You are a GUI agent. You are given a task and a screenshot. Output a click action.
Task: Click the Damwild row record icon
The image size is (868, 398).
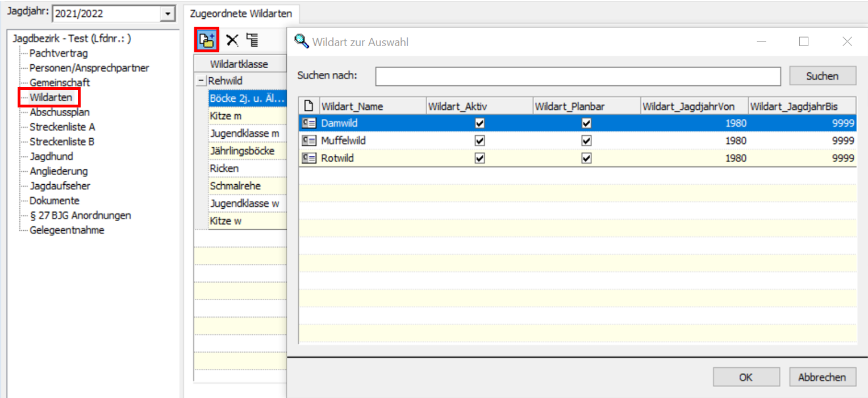(x=309, y=123)
